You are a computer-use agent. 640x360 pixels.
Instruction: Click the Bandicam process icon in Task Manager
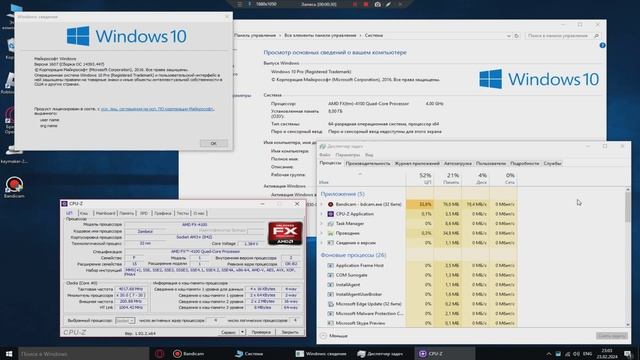tap(331, 204)
